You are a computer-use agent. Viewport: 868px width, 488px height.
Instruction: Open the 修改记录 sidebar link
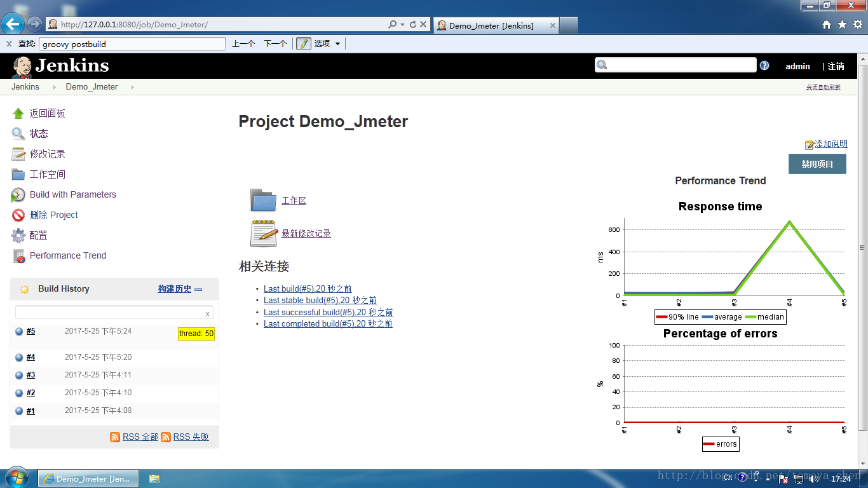(47, 154)
